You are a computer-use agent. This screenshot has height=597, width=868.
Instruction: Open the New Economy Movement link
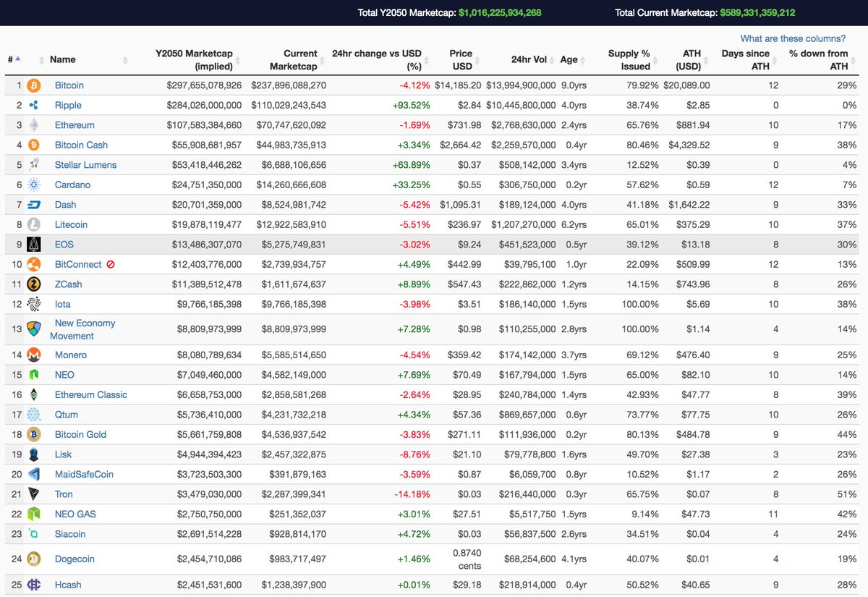[82, 329]
